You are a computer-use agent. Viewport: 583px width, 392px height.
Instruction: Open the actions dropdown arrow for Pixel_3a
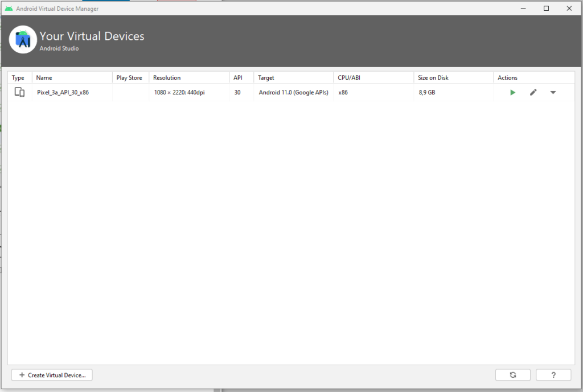pyautogui.click(x=553, y=93)
